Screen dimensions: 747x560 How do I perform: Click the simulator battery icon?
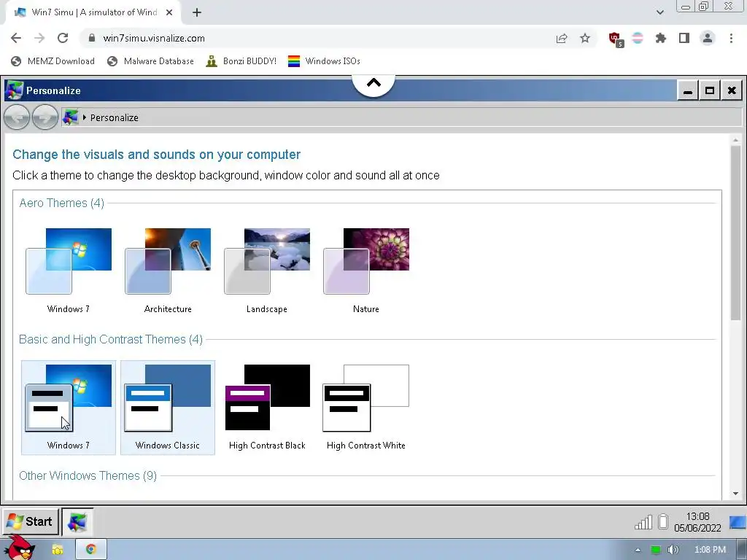[662, 521]
